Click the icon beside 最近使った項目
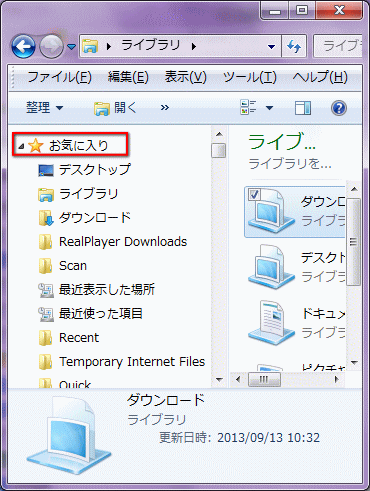The height and width of the screenshot is (491, 370). [x=46, y=314]
